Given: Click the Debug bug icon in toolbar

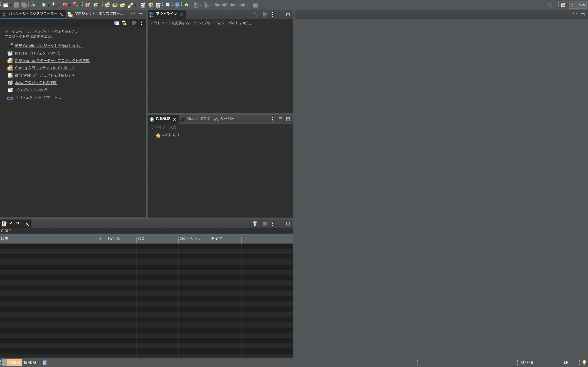Looking at the screenshot, I should [34, 5].
